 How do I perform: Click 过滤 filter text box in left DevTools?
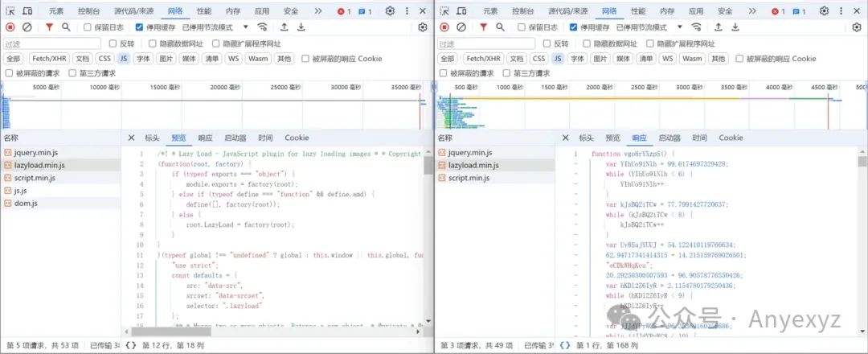[52, 43]
